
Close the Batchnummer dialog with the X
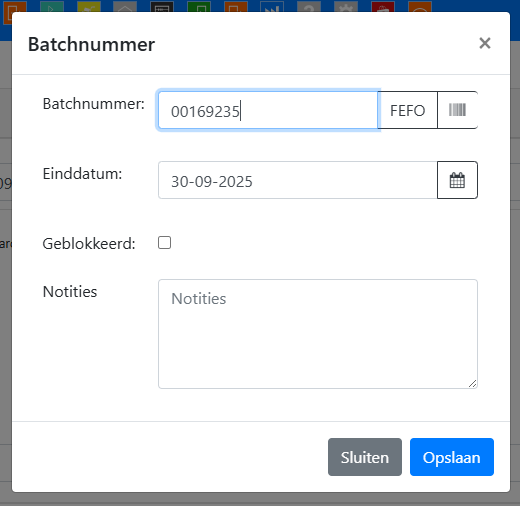point(485,43)
